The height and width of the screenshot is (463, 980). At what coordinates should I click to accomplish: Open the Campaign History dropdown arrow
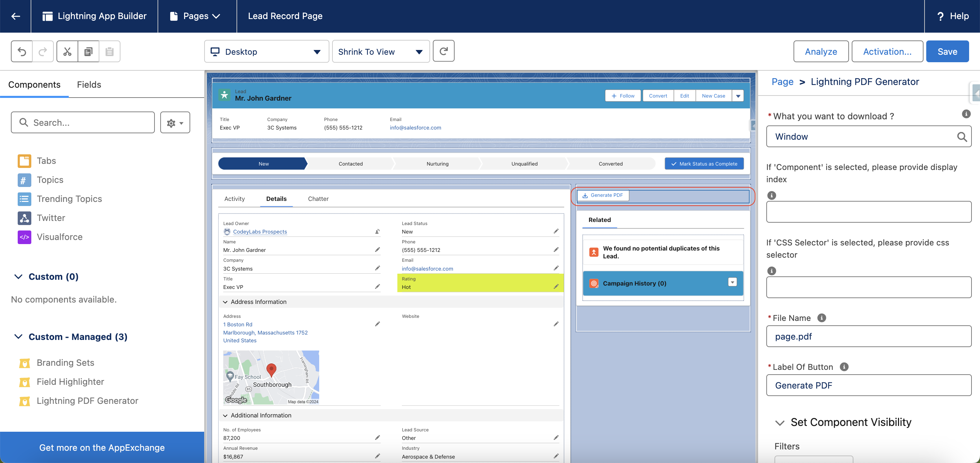[732, 282]
